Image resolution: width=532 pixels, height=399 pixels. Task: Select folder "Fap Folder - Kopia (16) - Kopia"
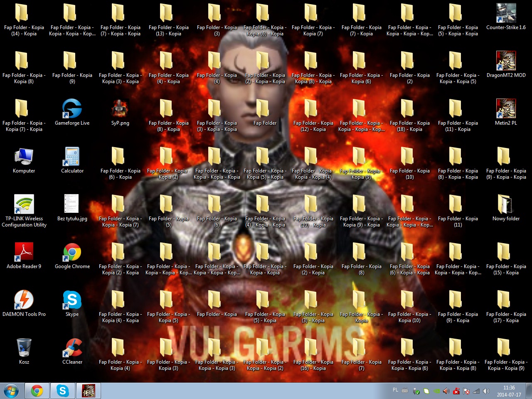pyautogui.click(x=313, y=354)
